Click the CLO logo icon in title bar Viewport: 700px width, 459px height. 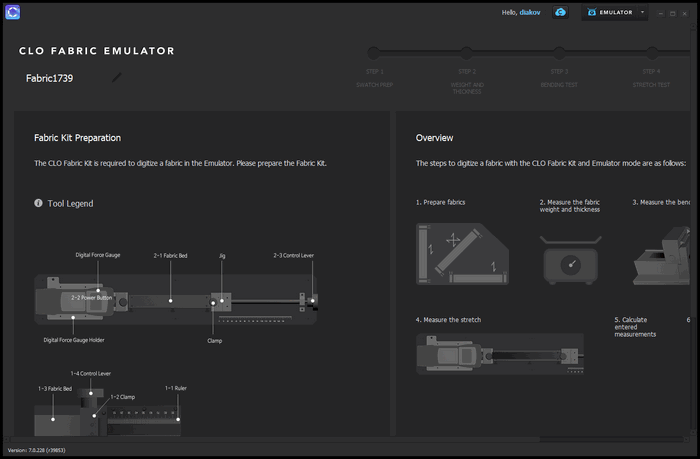pos(13,13)
